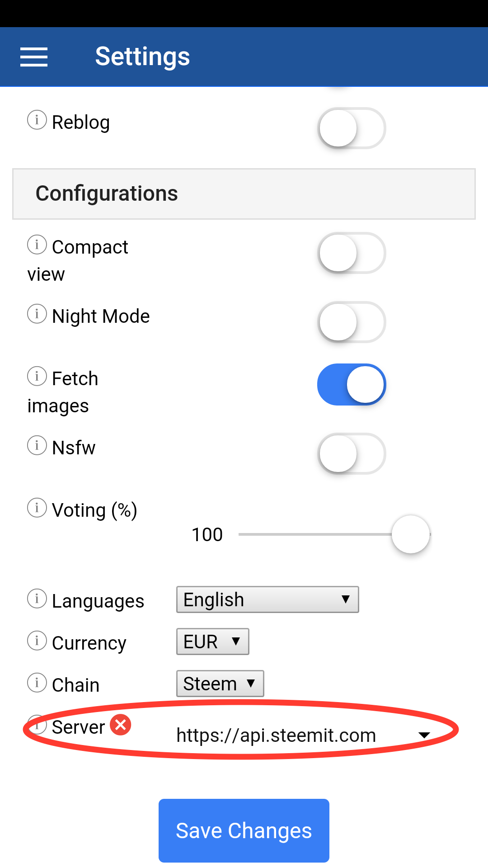Disable the Fetch images toggle
The height and width of the screenshot is (868, 488).
pos(352,385)
